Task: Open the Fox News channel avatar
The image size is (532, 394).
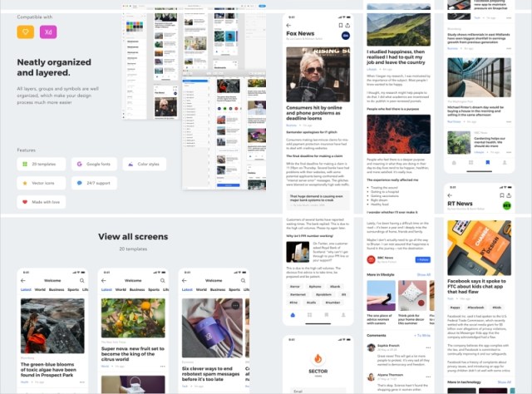Action: tap(346, 35)
